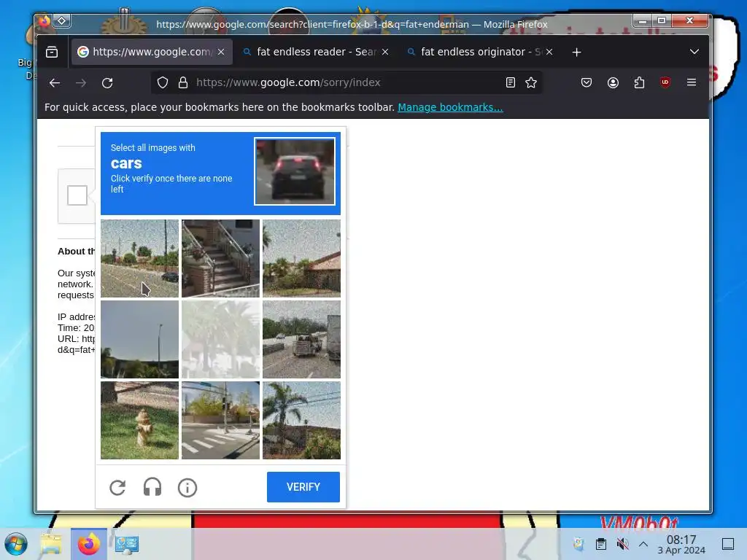Select the tile with truck on highway
The image size is (747, 560).
301,340
